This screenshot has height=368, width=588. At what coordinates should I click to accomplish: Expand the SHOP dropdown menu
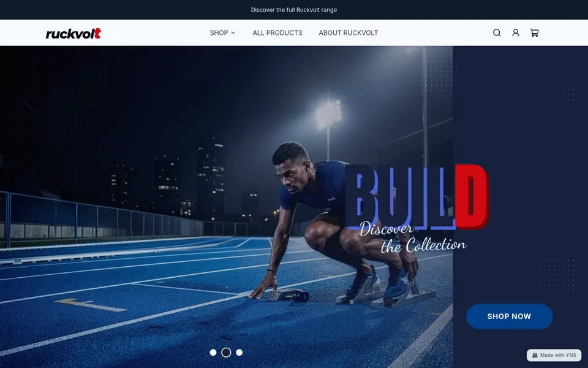click(222, 33)
